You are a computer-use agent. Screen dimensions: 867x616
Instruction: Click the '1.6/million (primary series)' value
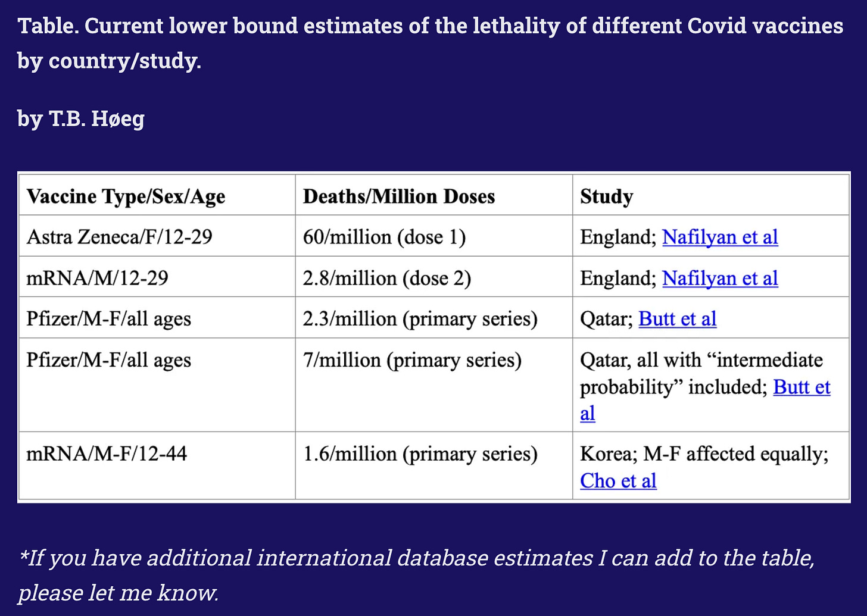tap(420, 454)
